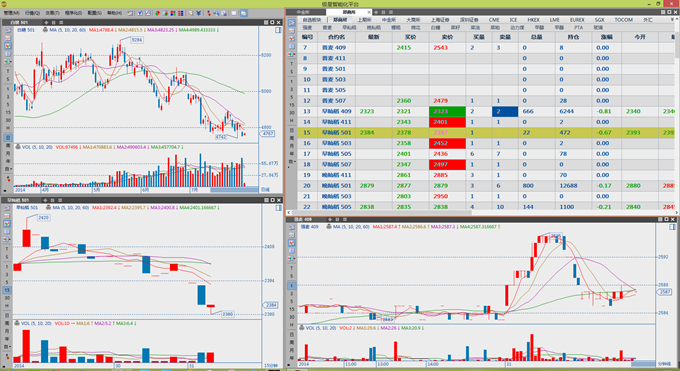
Task: Click the red-green arrows toolbar icon
Action: [158, 13]
